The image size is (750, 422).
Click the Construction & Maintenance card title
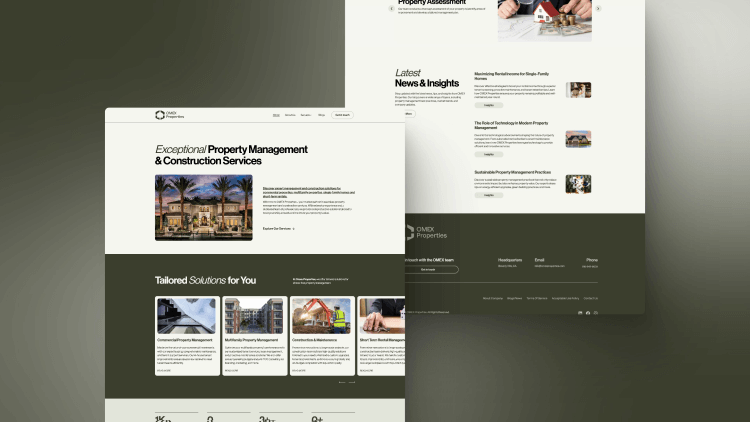point(314,340)
